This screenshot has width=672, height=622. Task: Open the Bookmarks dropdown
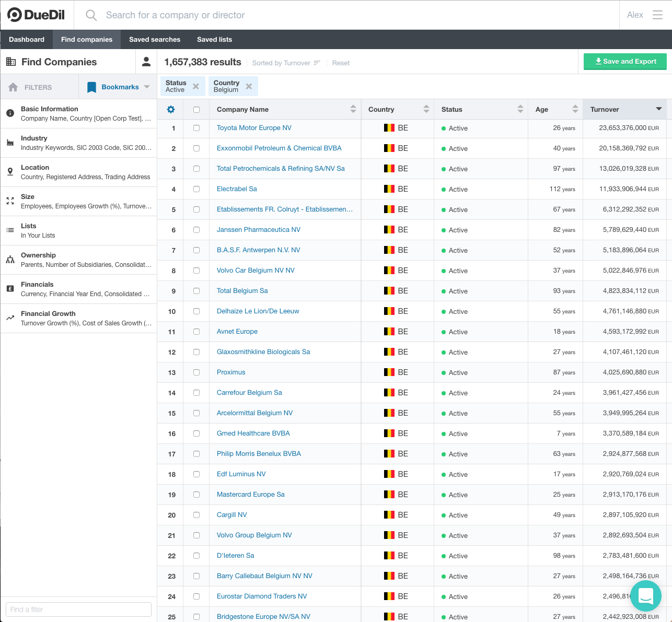[x=147, y=87]
